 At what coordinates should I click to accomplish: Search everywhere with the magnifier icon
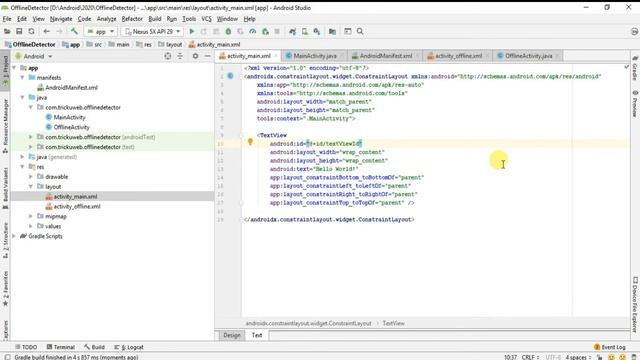click(360, 31)
